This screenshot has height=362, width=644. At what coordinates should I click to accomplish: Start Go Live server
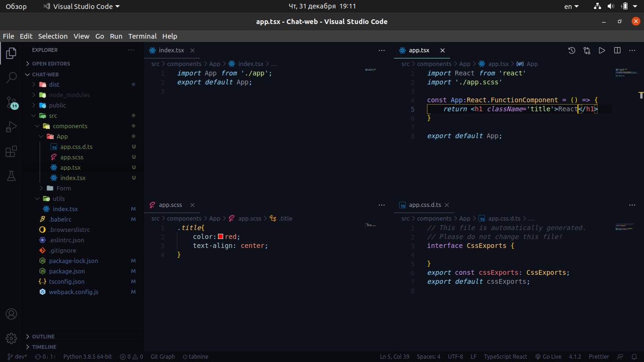point(548,357)
